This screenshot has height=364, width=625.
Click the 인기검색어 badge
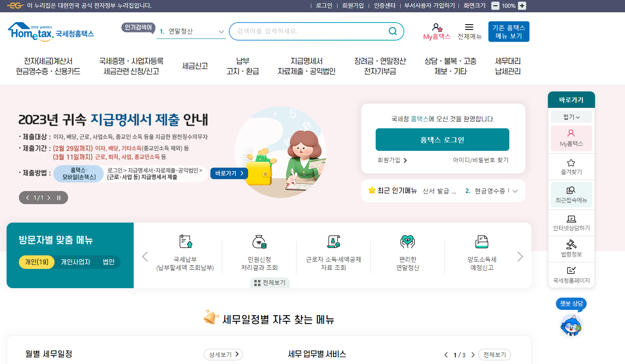pos(138,27)
